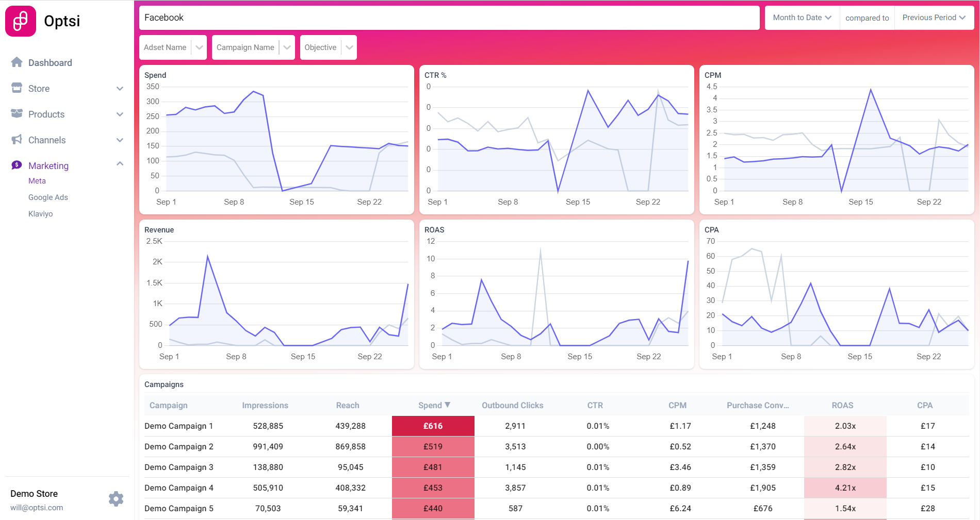Open the Previous Period comparison dropdown

tap(934, 18)
